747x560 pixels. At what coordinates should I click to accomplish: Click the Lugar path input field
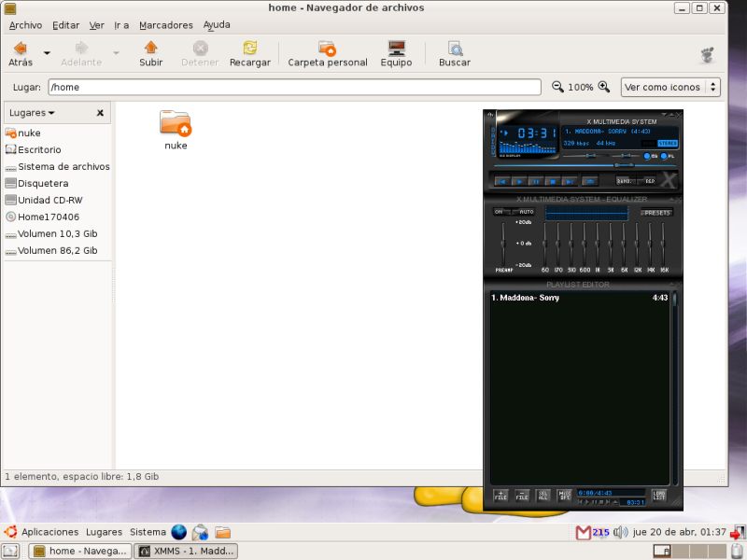coord(294,87)
